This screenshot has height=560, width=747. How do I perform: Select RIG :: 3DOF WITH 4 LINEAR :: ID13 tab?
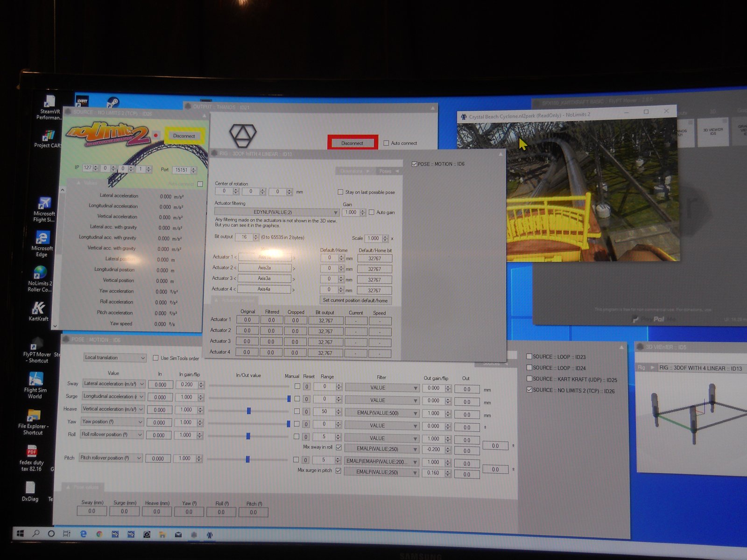(x=700, y=368)
